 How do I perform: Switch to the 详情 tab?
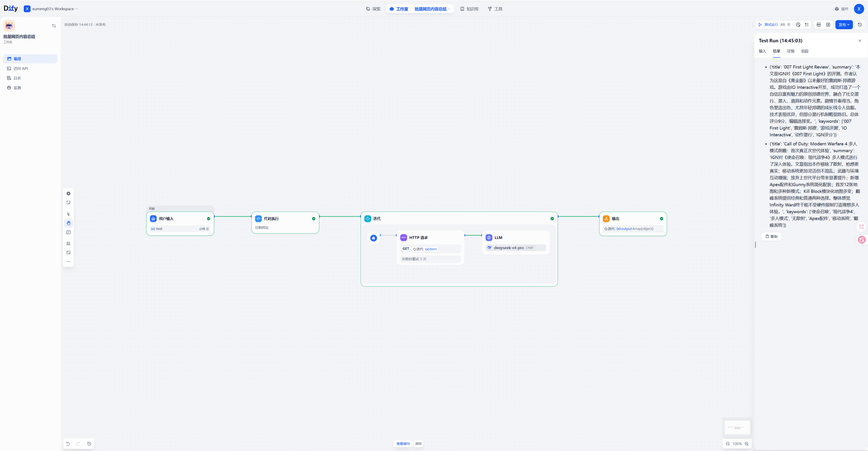click(x=790, y=51)
